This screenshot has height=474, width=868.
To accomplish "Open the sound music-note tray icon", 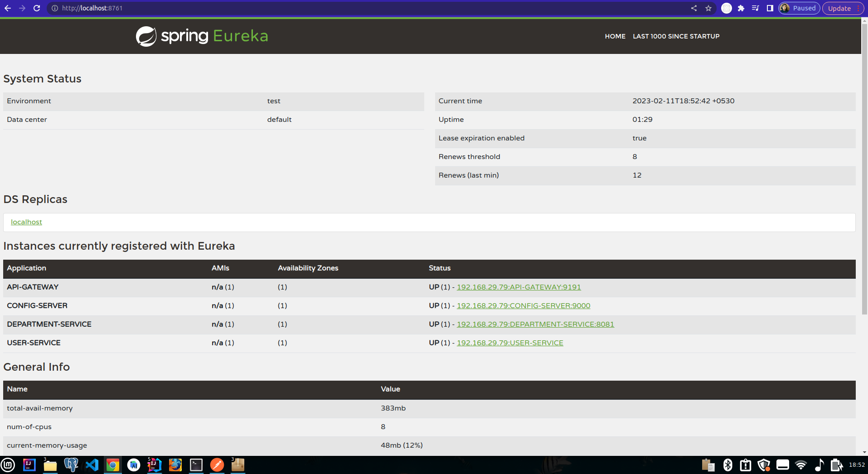I will (819, 465).
